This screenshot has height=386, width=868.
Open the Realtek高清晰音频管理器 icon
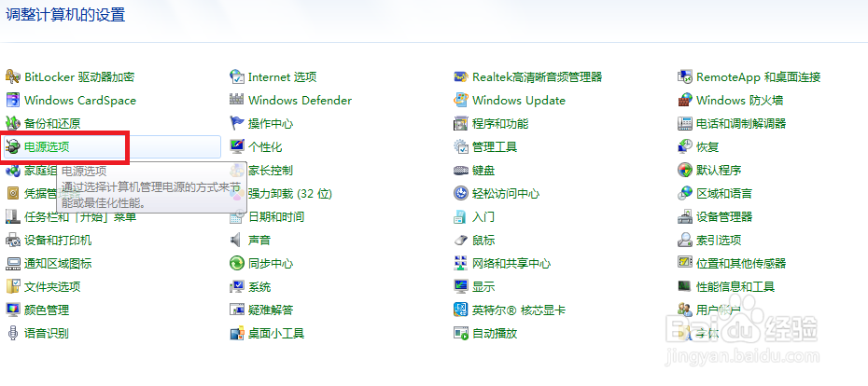coord(461,76)
